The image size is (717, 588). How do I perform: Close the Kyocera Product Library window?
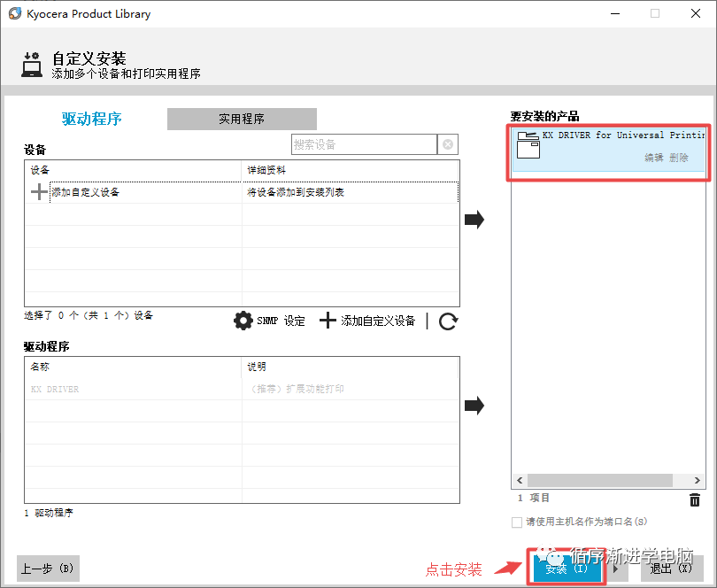point(696,13)
